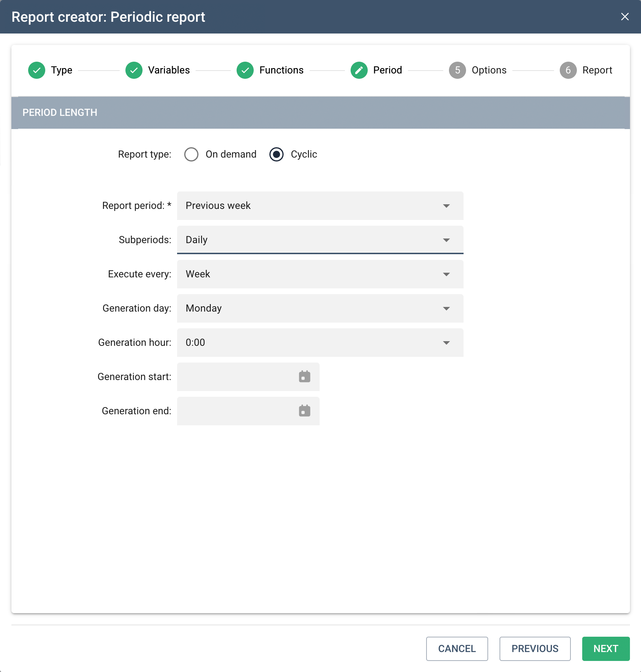The width and height of the screenshot is (641, 672).
Task: Click the Variables step checkmark icon
Action: (134, 70)
